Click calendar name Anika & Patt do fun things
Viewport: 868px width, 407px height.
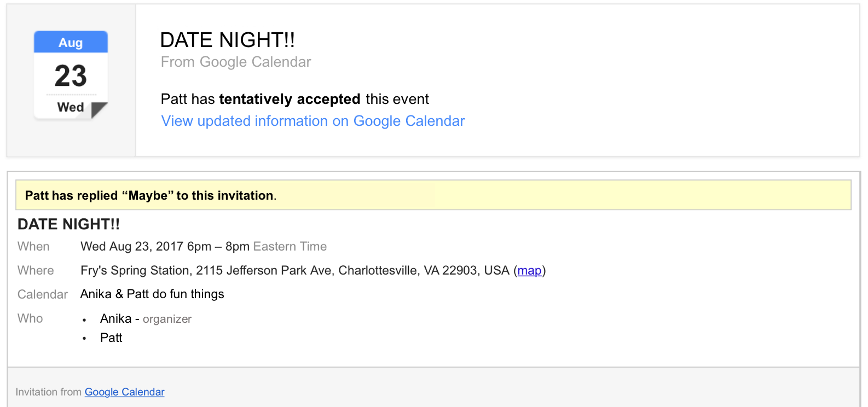point(152,294)
